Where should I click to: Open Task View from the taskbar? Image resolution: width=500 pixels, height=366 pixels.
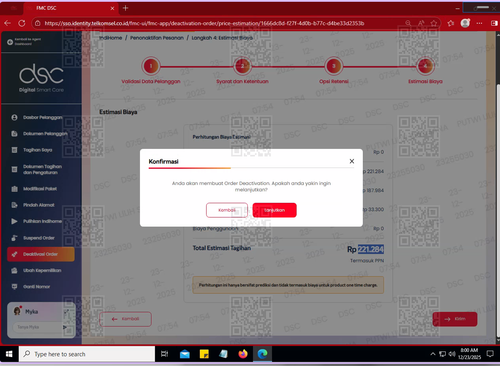(x=165, y=354)
